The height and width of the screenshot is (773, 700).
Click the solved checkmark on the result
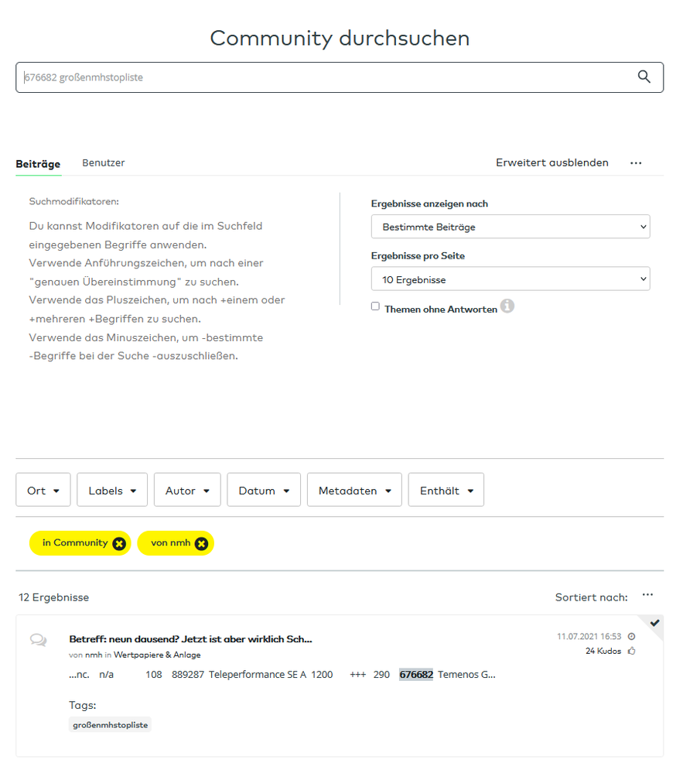point(654,624)
